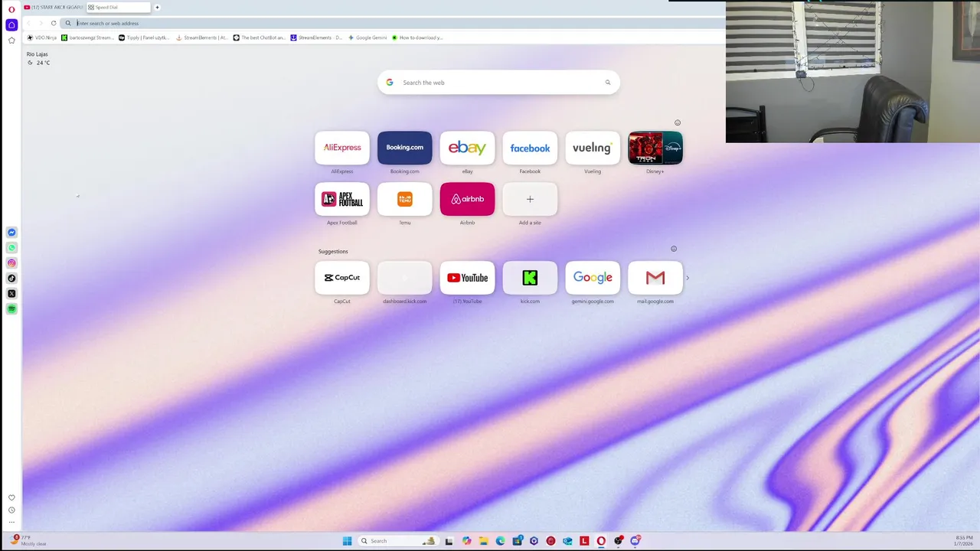Viewport: 980px width, 551px height.
Task: Open the three-dot sidebar setup menu
Action: pos(11,523)
